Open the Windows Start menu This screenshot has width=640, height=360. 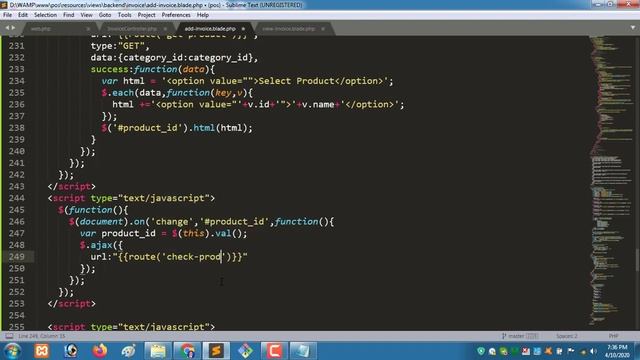(x=12, y=351)
